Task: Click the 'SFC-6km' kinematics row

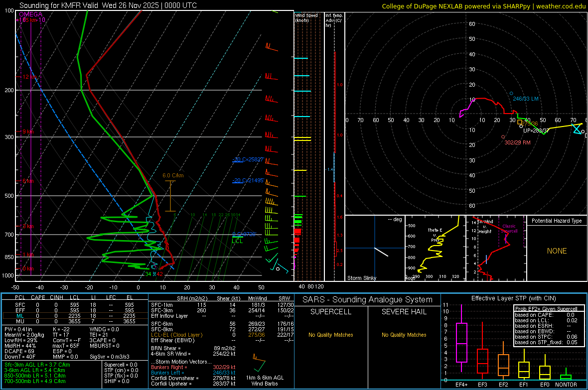Action: click(x=222, y=324)
